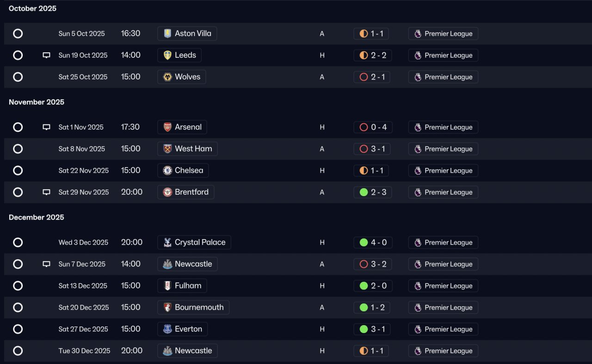Select the radio circle for the Aston Villa fixture

coord(18,33)
